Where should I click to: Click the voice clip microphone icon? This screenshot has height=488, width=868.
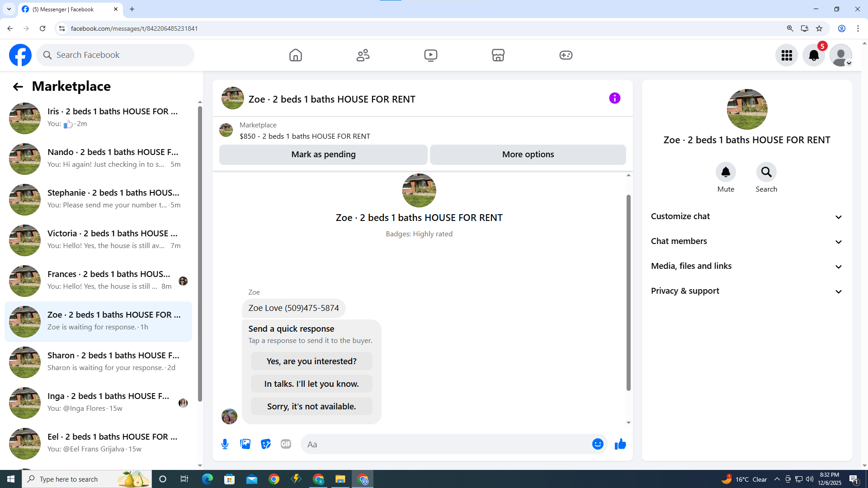pos(225,444)
